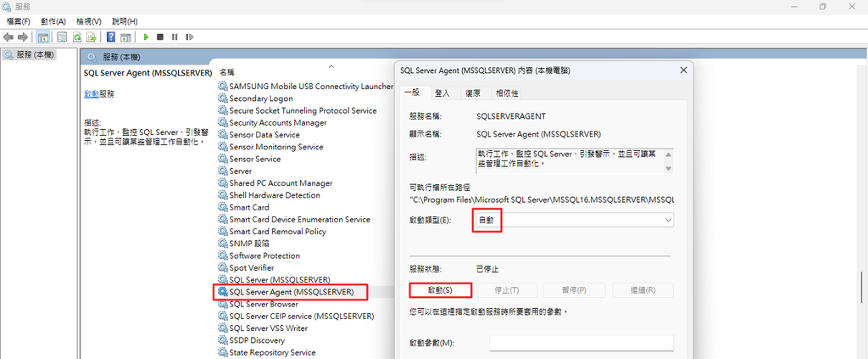Click the Refresh toolbar icon

(x=77, y=37)
